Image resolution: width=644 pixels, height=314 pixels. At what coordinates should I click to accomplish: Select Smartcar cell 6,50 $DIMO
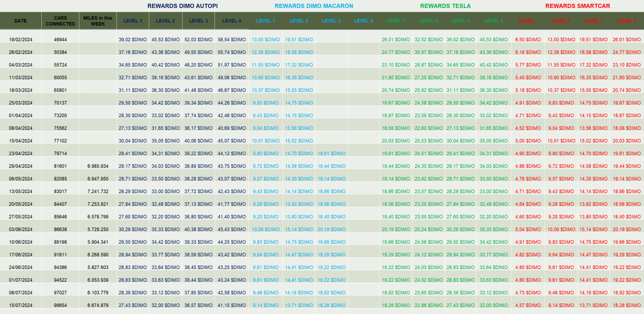pyautogui.click(x=528, y=40)
